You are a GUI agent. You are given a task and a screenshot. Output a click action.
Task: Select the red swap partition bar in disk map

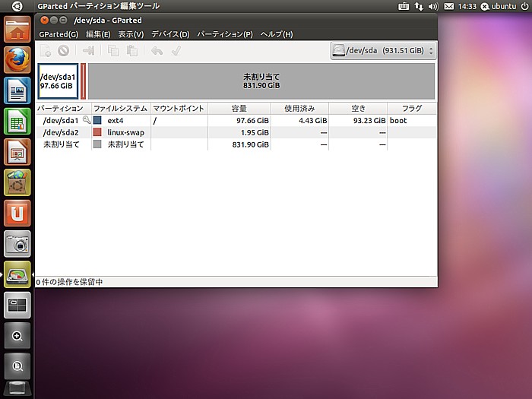[x=83, y=81]
